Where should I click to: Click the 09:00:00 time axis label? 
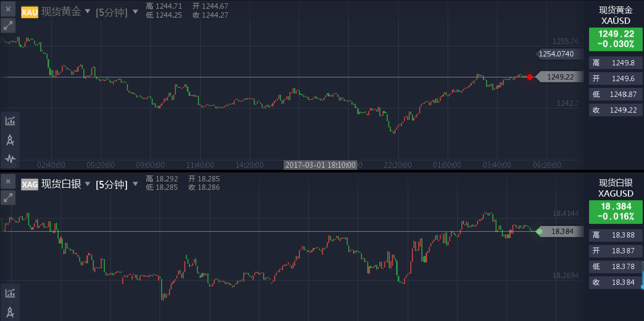pyautogui.click(x=150, y=165)
